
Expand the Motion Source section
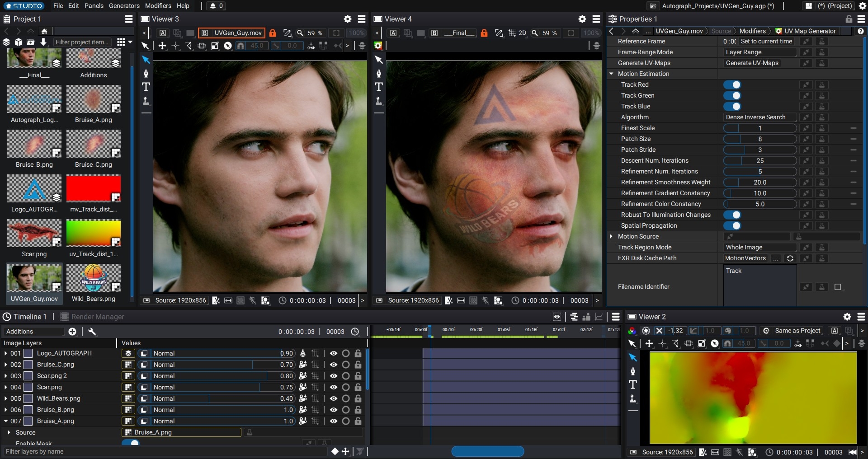pyautogui.click(x=611, y=237)
